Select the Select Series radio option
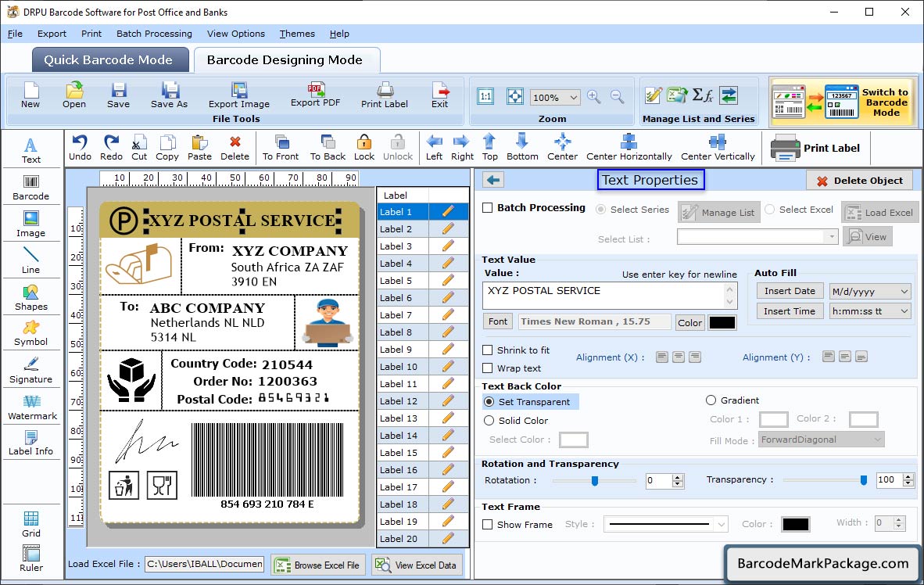Viewport: 924px width, 585px height. (600, 210)
